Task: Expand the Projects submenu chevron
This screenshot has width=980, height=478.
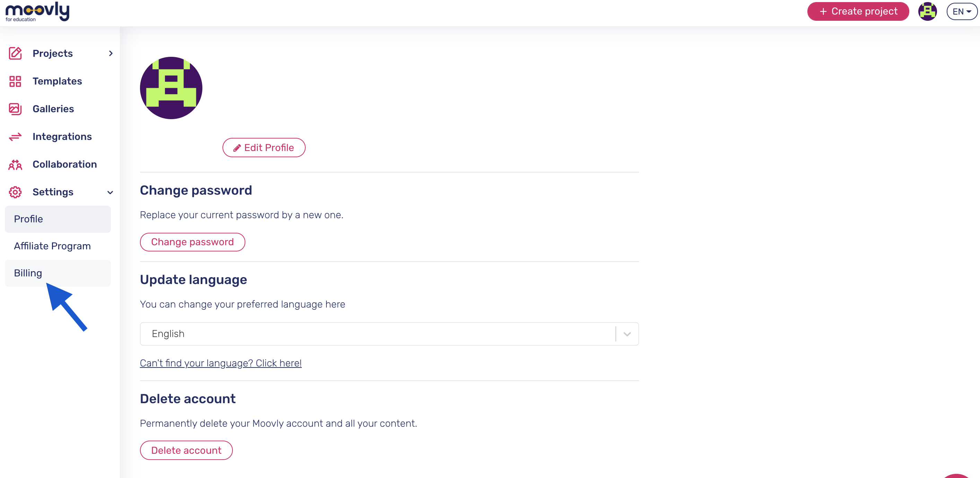Action: coord(111,53)
